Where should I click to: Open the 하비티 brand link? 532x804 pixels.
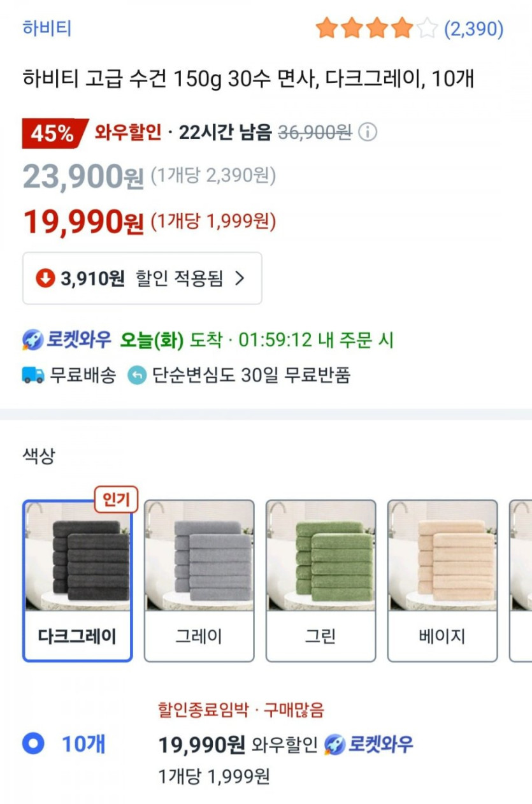(x=47, y=29)
